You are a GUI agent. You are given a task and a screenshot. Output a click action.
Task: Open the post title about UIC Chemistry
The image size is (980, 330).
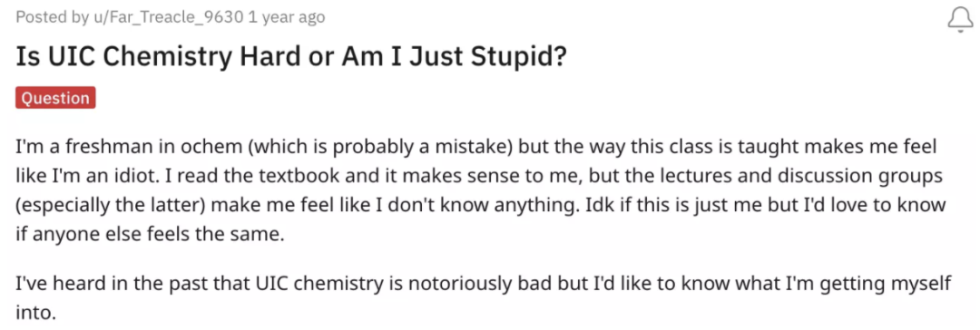click(x=291, y=57)
